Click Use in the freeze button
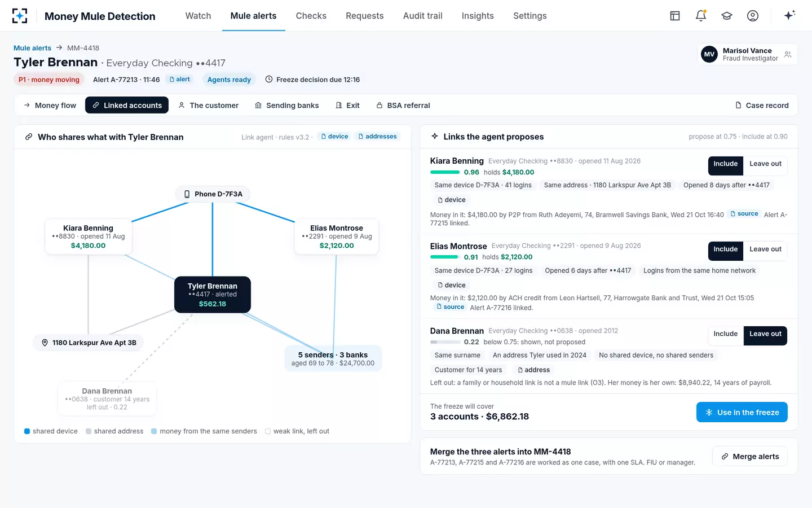This screenshot has width=812, height=508. point(742,413)
